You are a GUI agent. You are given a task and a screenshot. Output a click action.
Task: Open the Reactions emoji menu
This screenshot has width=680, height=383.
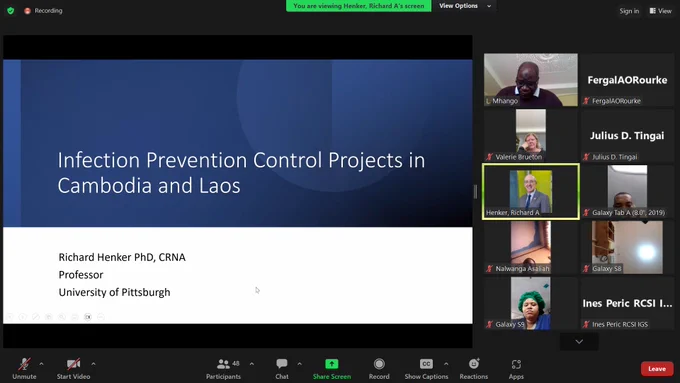click(474, 368)
